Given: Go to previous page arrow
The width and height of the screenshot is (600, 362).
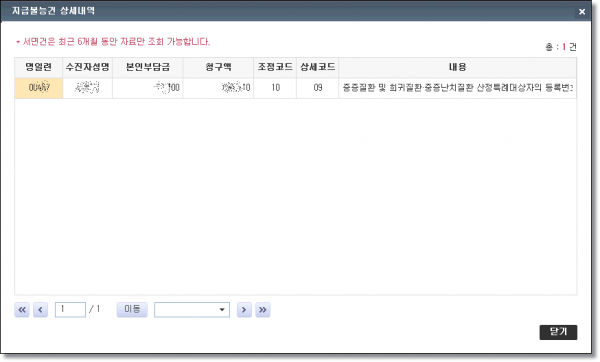Looking at the screenshot, I should 40,310.
